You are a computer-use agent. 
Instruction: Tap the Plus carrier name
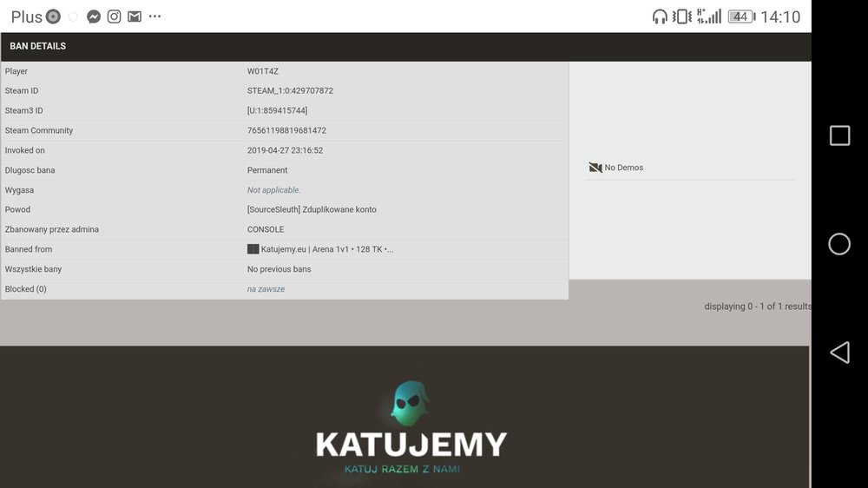(27, 17)
